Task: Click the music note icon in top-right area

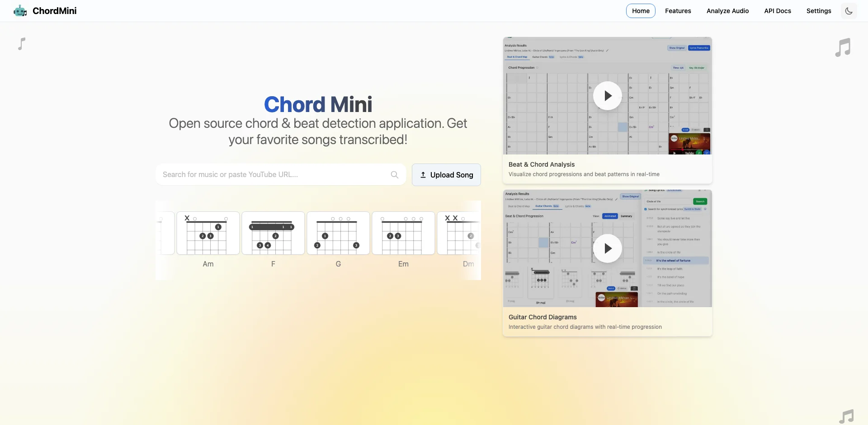Action: point(843,47)
